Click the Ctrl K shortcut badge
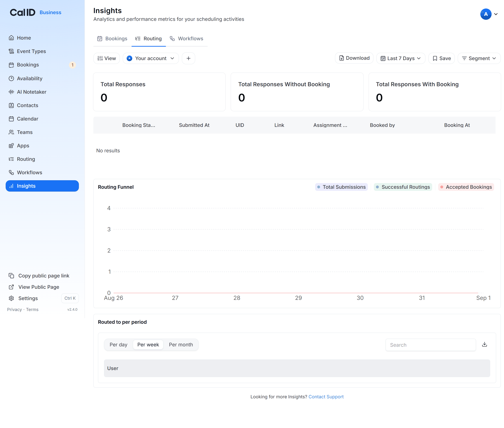Screen dimensions: 504x428 pyautogui.click(x=70, y=298)
